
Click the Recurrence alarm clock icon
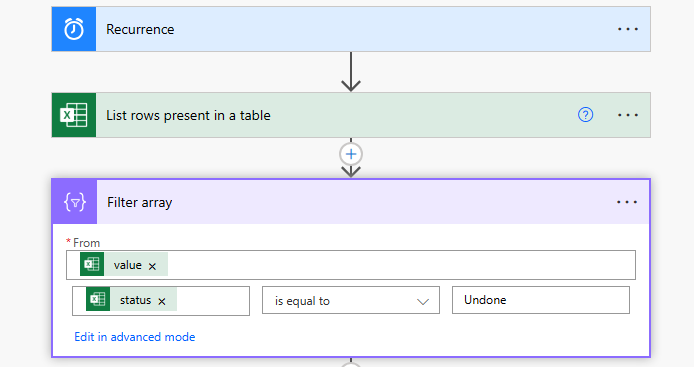[x=73, y=29]
